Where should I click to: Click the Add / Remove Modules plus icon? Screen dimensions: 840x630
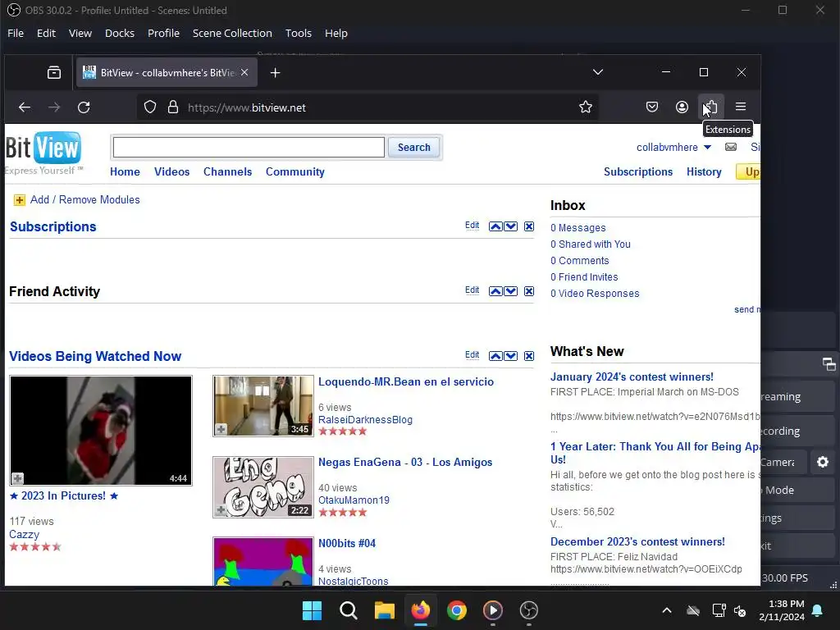pyautogui.click(x=20, y=200)
